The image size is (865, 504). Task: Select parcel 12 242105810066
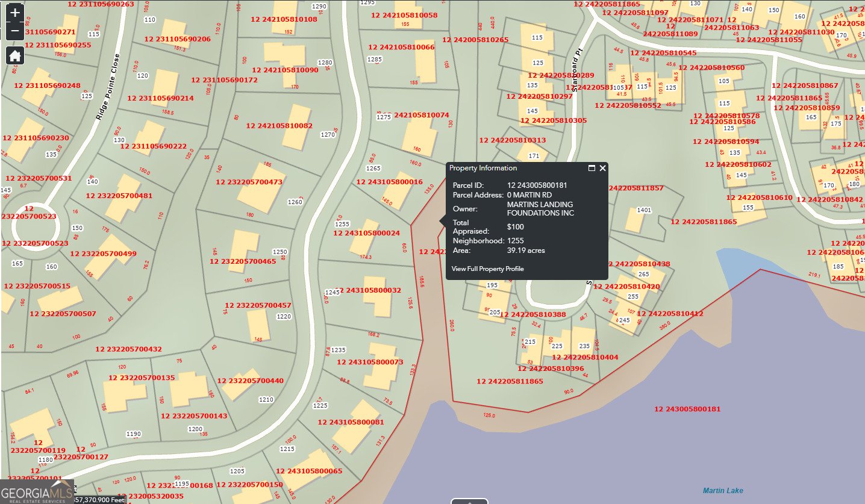pos(401,47)
